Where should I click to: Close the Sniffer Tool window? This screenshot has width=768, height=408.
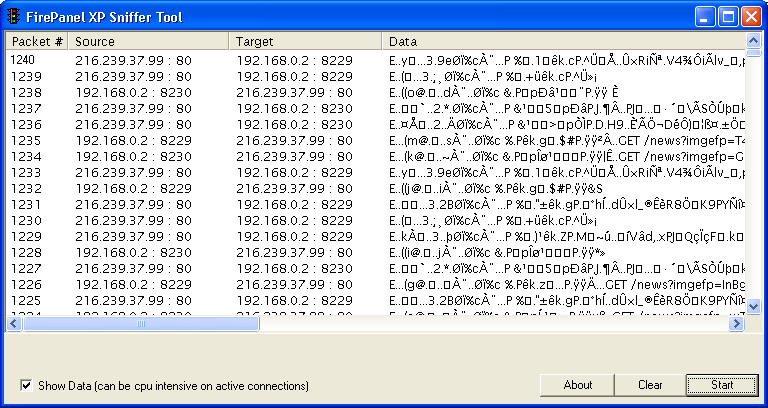[751, 17]
